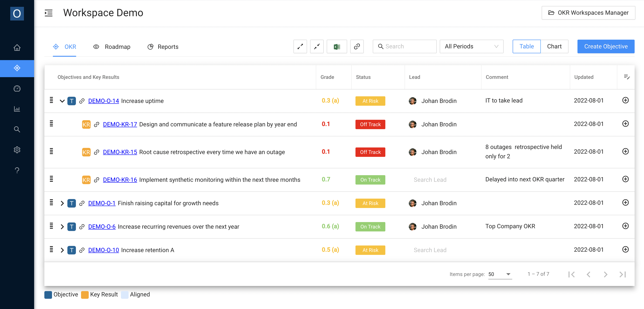The height and width of the screenshot is (309, 644).
Task: Go to the first page
Action: [571, 274]
